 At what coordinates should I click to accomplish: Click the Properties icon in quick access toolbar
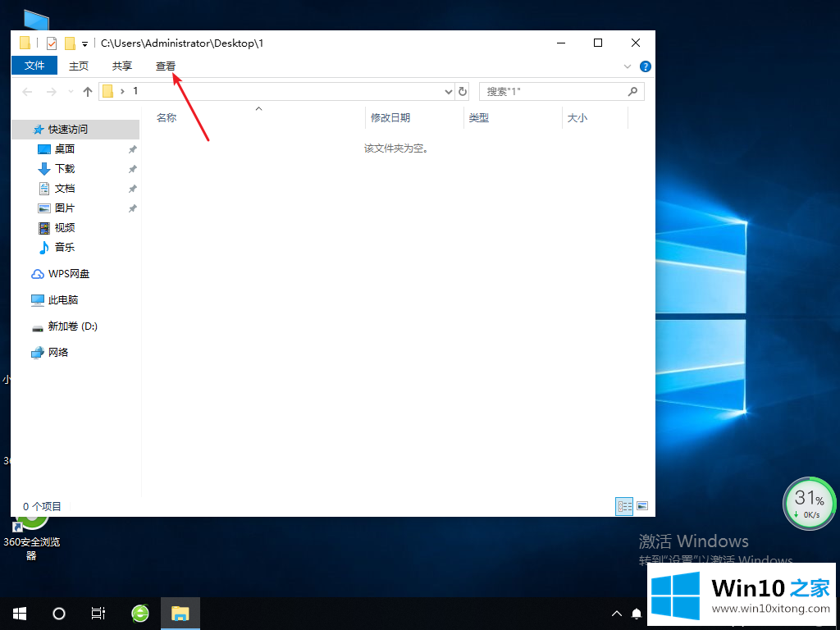52,43
